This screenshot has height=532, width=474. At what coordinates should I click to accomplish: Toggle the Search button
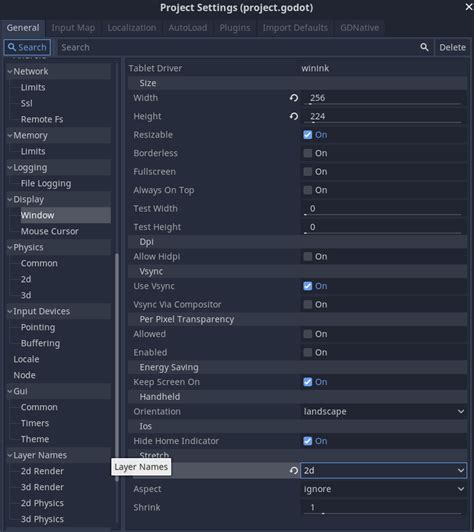point(27,47)
